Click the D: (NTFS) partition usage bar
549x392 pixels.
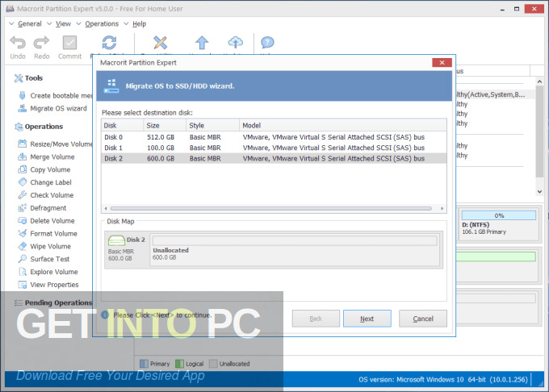[x=499, y=215]
